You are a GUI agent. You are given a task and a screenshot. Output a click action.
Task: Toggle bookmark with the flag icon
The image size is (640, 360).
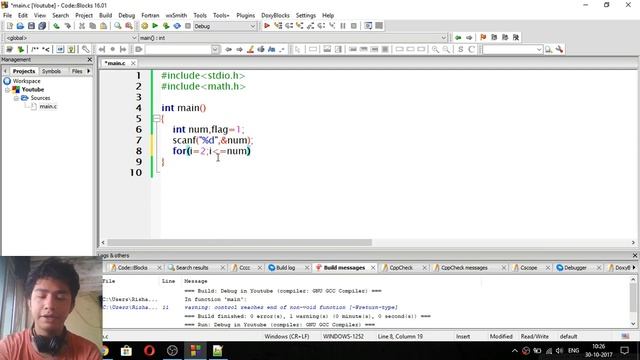[483, 38]
